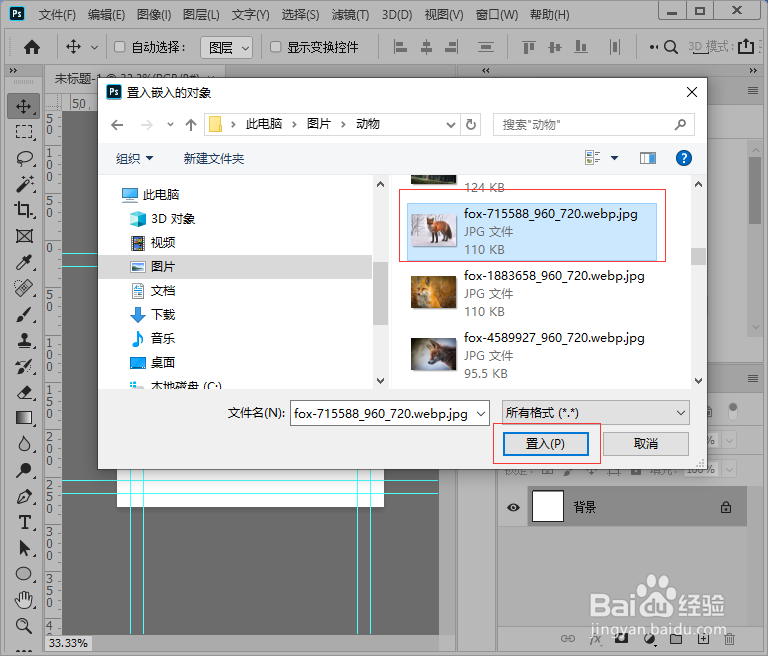Open the view options dropdown arrow
The width and height of the screenshot is (768, 656).
click(614, 158)
